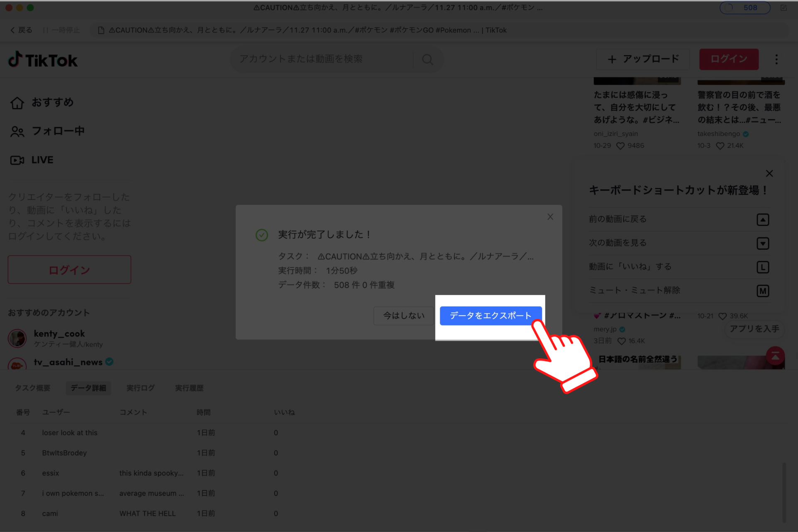Click the M key icon for mute
The width and height of the screenshot is (798, 532).
pos(763,291)
